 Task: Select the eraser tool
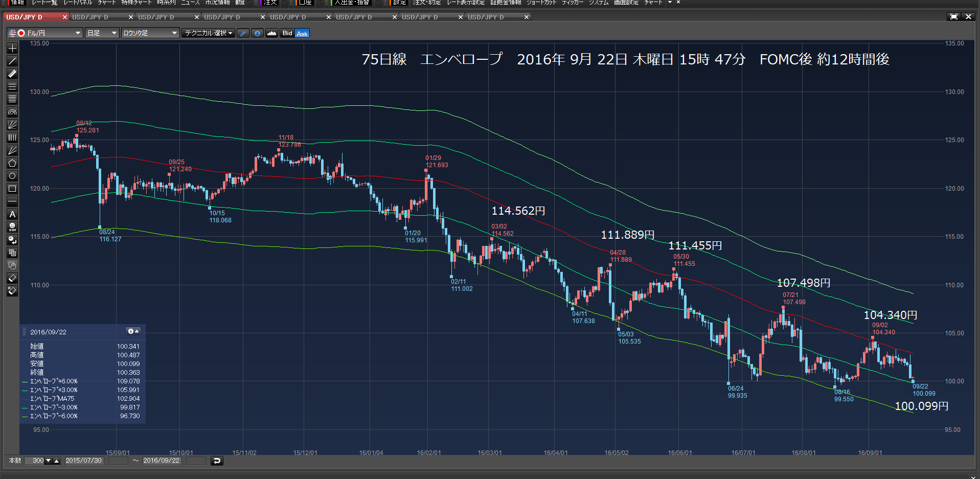click(x=12, y=278)
